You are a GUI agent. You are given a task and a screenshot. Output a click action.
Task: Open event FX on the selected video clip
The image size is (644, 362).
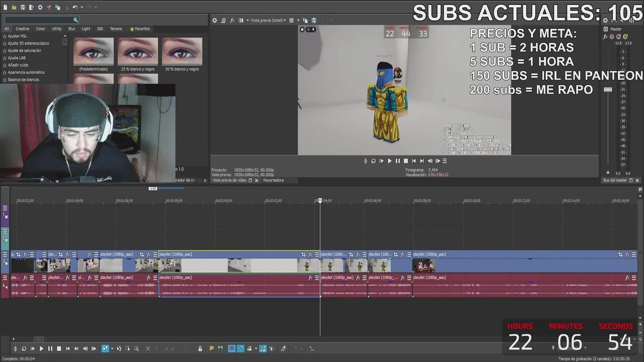[x=310, y=254]
